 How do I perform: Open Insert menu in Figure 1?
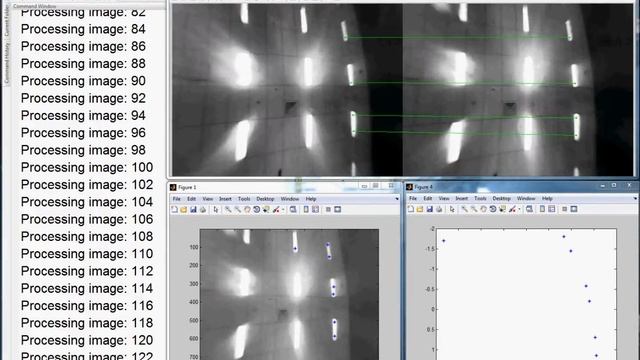tap(225, 199)
